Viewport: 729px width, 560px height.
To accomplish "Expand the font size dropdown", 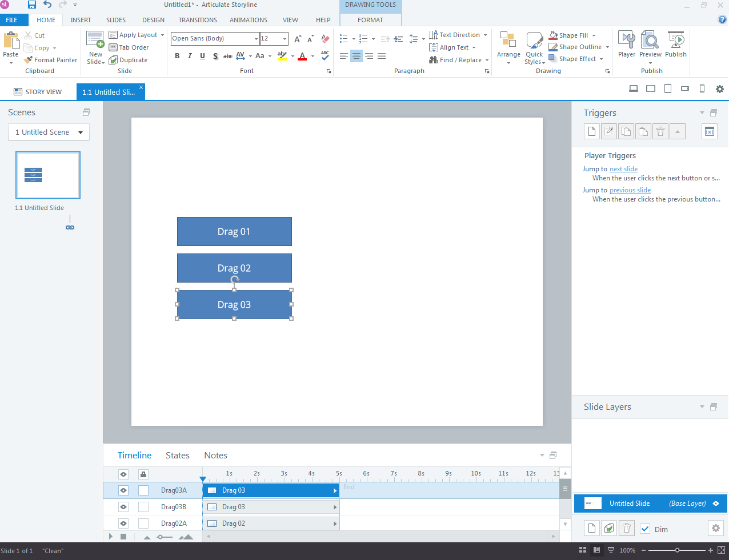I will point(285,39).
